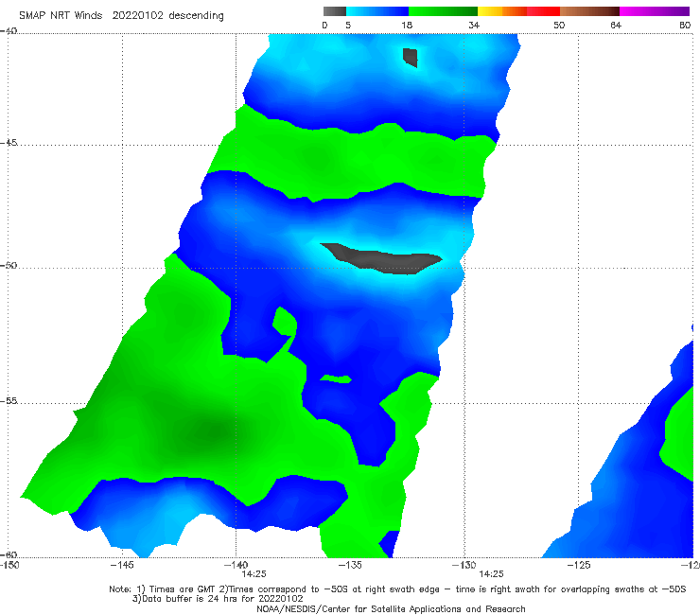Click the large dark gray low-wind patch near -50

[384, 260]
